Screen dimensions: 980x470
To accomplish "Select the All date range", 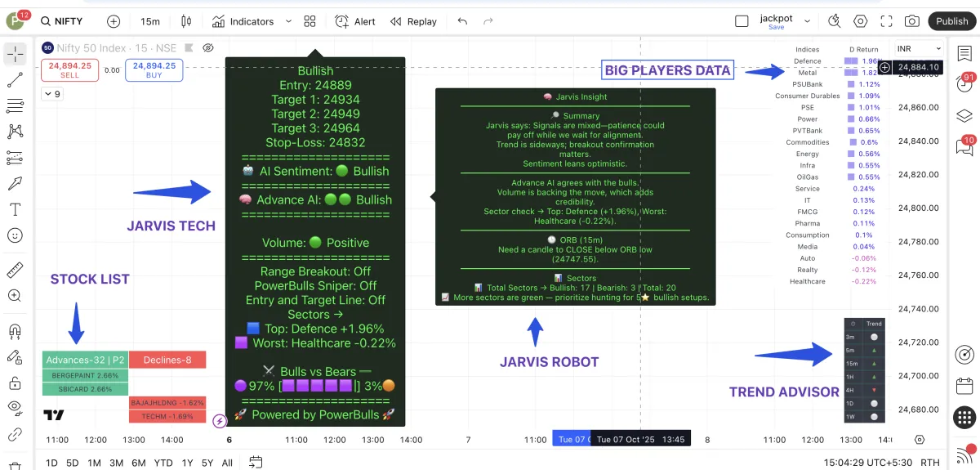I will [x=227, y=463].
